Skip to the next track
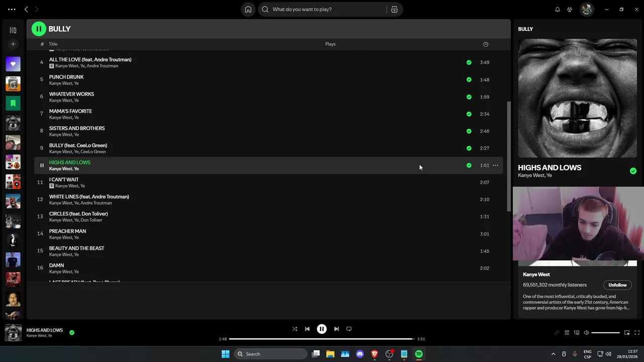 337,329
